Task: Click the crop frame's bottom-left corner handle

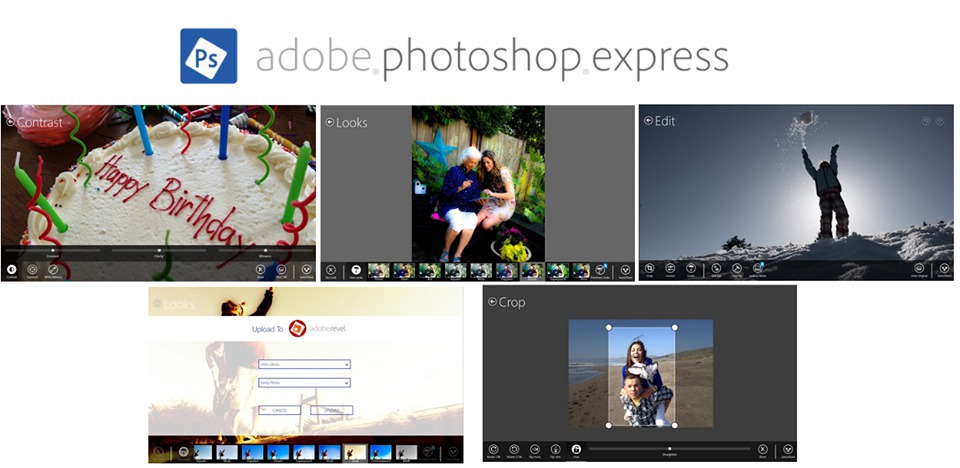Action: pos(609,425)
